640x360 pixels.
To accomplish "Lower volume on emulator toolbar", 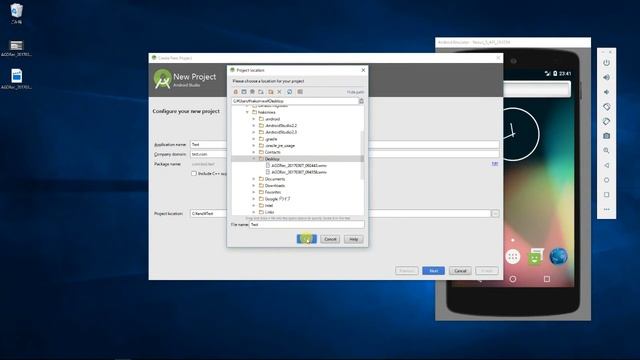I will coord(607,92).
